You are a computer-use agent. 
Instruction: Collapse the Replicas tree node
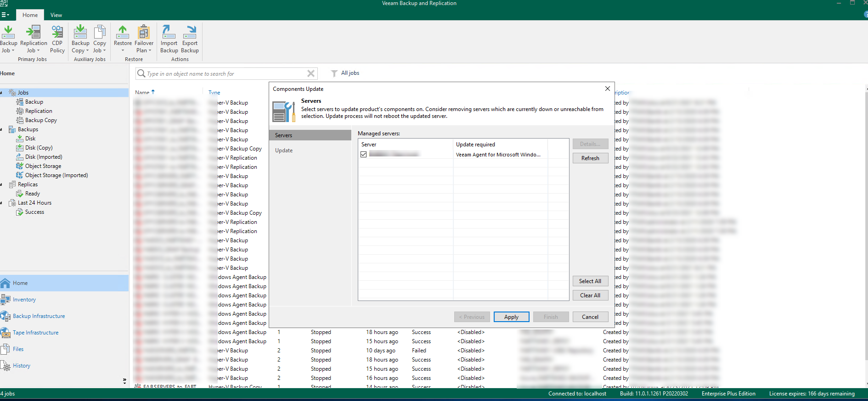click(1, 184)
